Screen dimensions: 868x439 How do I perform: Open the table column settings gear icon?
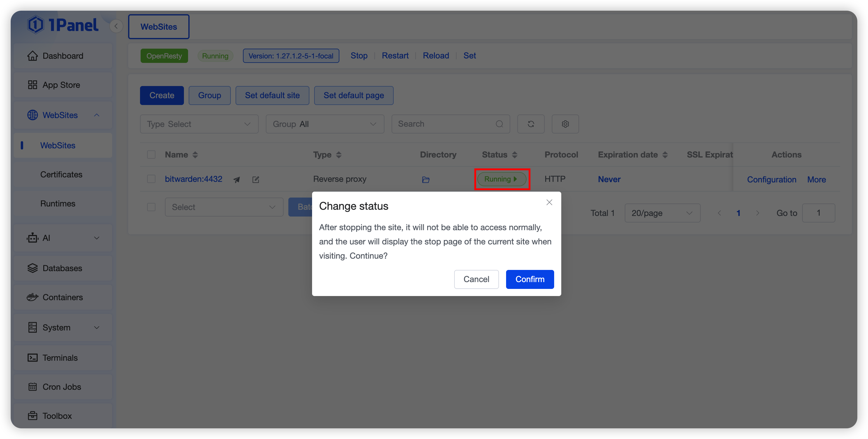click(x=565, y=124)
